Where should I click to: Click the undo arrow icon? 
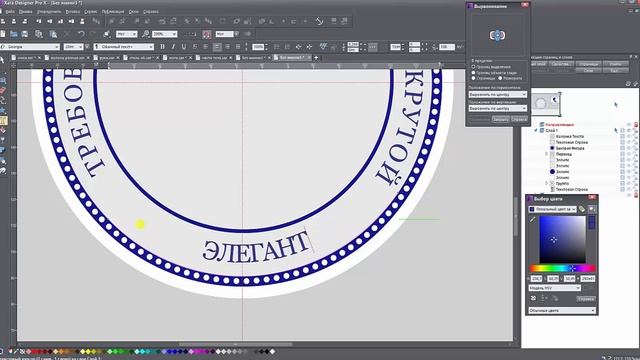pyautogui.click(x=81, y=34)
